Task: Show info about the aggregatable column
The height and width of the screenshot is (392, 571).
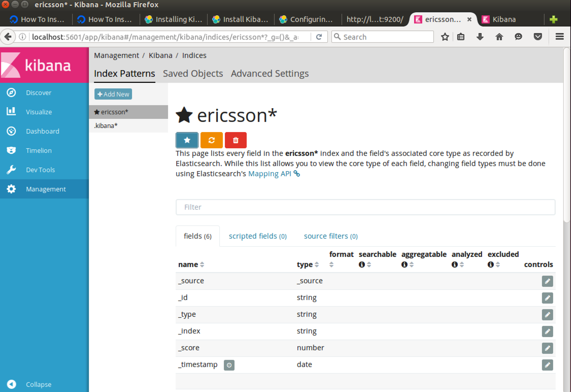Action: pyautogui.click(x=404, y=265)
